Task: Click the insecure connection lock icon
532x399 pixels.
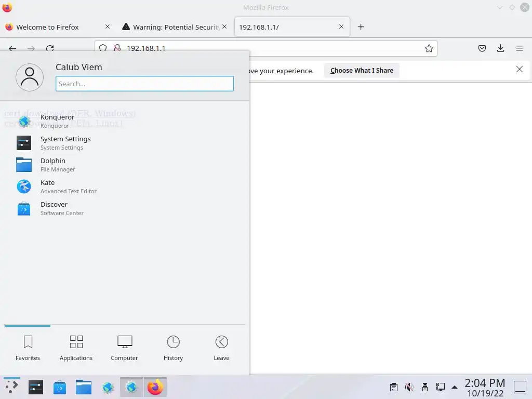Action: [117, 48]
